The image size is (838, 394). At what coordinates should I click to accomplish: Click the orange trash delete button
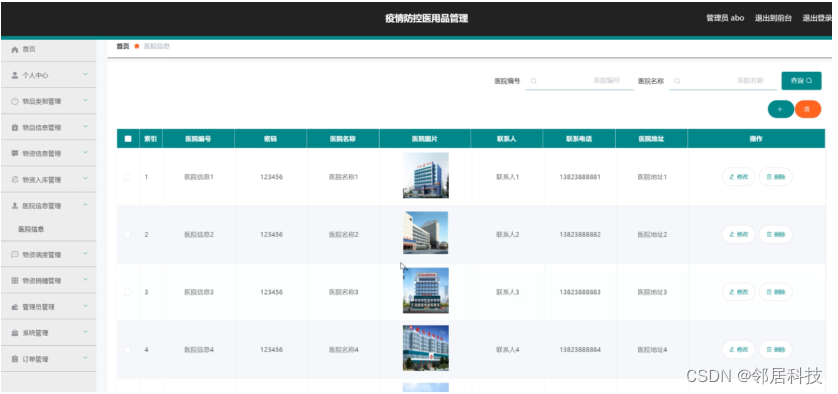(808, 109)
